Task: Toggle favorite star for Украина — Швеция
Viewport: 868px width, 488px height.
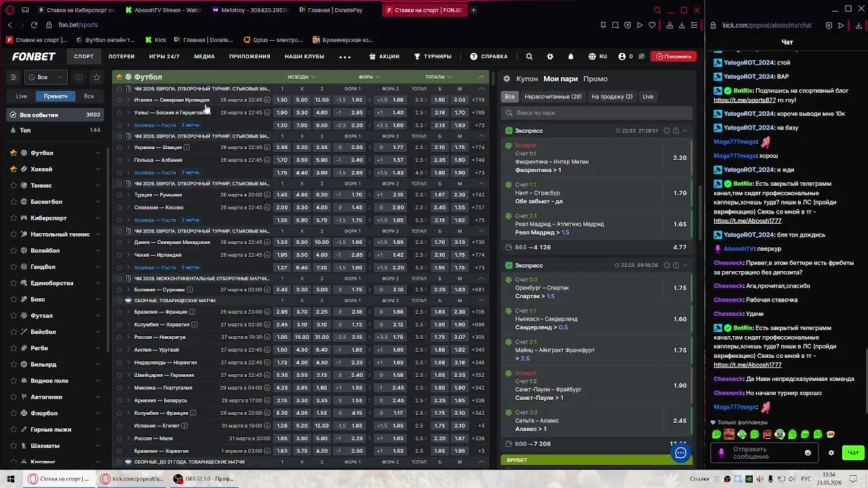Action: (119, 147)
